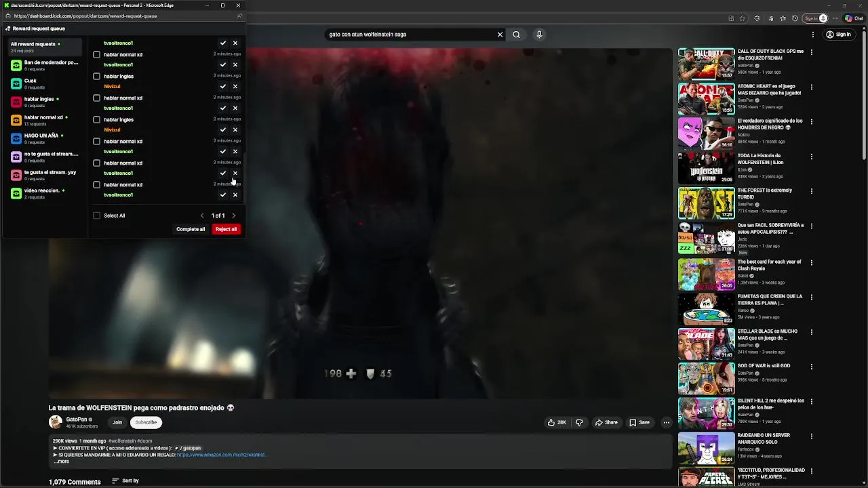Tick the bottom 'hablar normal xd' checkbox

click(x=96, y=185)
